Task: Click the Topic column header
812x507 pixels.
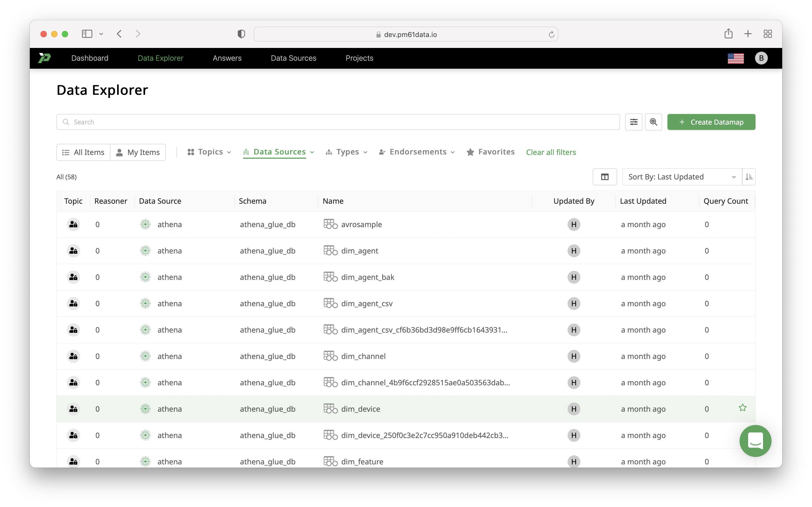Action: coord(73,201)
